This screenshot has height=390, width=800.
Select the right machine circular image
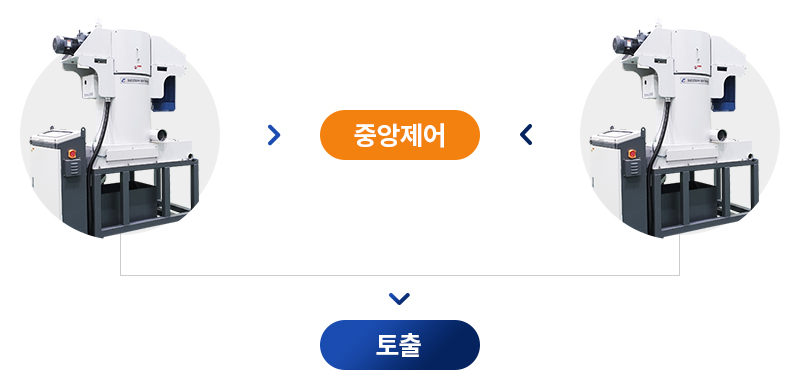[x=680, y=129]
